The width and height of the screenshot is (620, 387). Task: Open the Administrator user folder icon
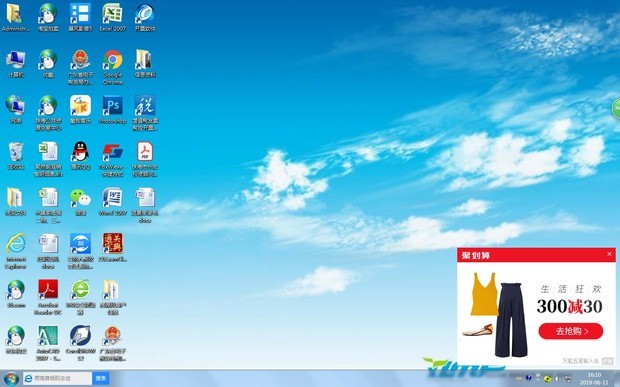tap(15, 17)
